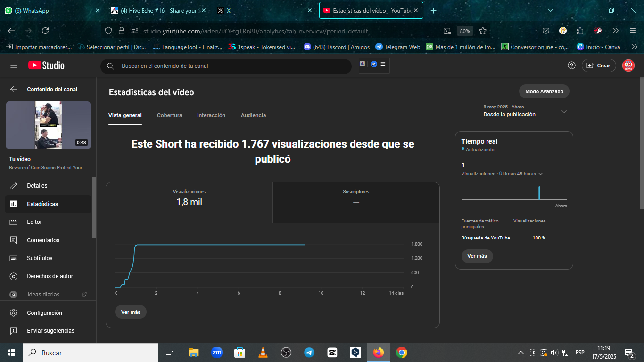Open the help question mark icon
644x362 pixels.
[x=571, y=66]
